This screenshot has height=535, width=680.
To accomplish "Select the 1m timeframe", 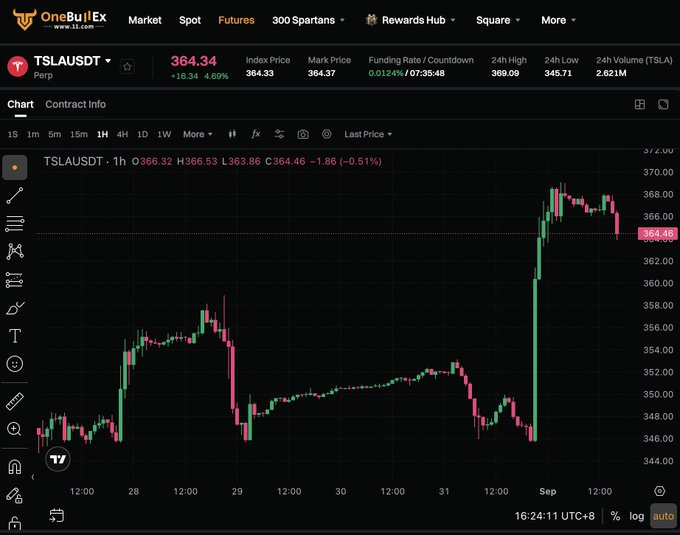I will [33, 134].
